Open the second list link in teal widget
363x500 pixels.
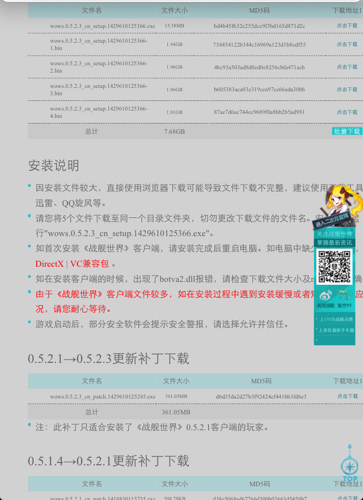[336, 330]
